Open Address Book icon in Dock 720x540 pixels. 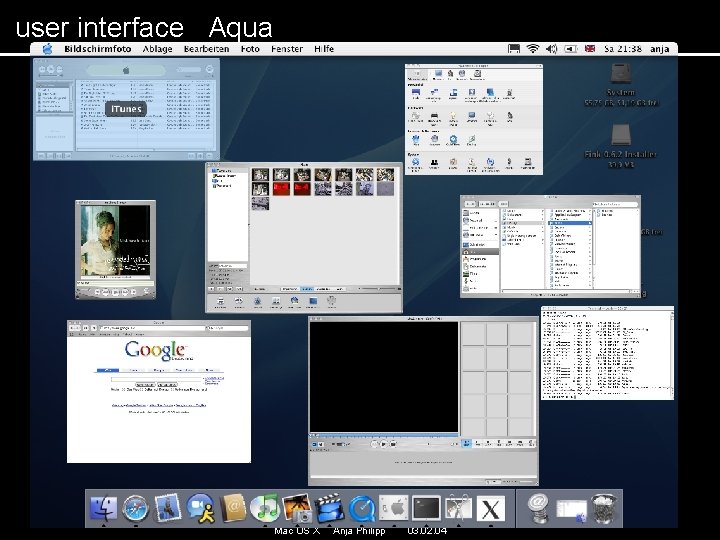(233, 508)
